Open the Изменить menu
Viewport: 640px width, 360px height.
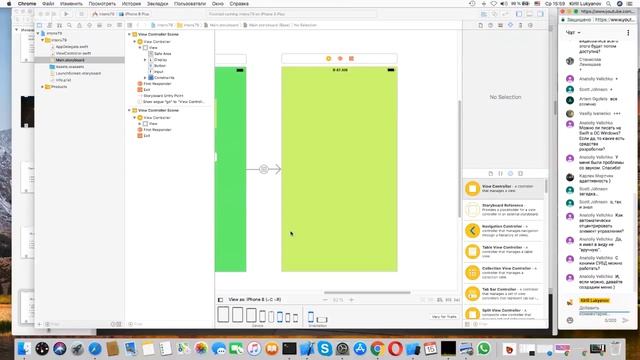tap(71, 4)
